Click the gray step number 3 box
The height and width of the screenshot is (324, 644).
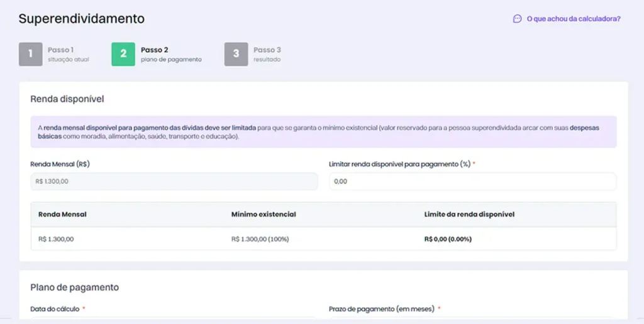coord(236,54)
